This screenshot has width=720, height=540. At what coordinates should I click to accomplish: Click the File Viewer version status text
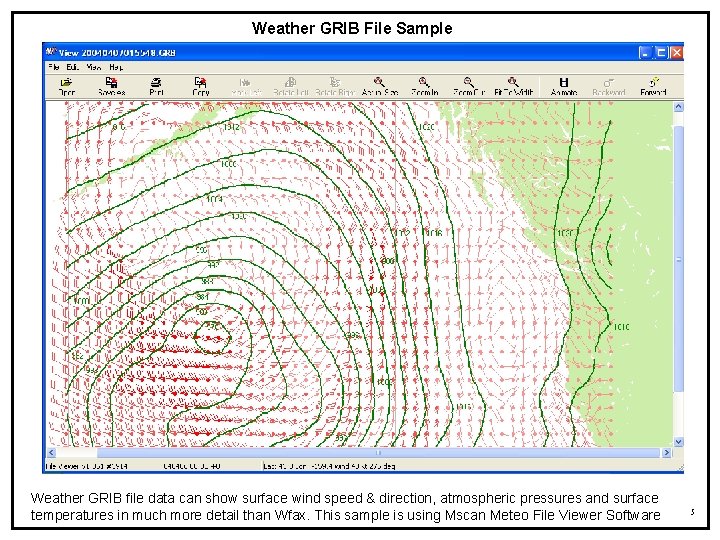86,466
